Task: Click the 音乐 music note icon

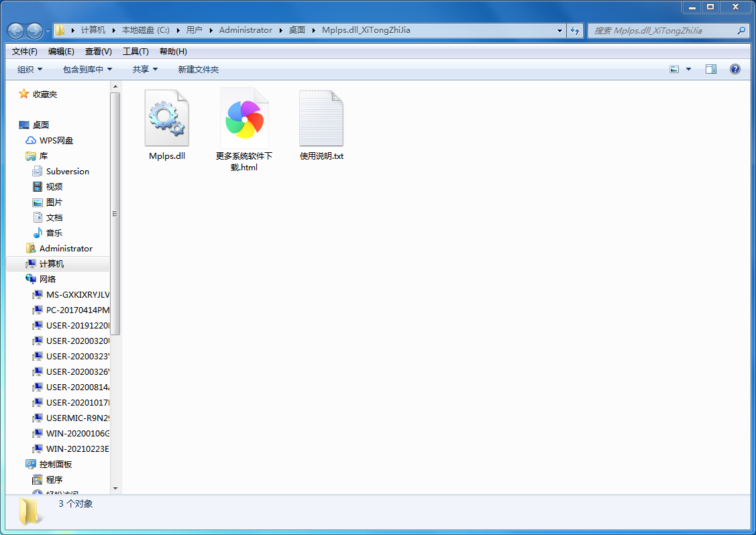Action: pyautogui.click(x=38, y=233)
